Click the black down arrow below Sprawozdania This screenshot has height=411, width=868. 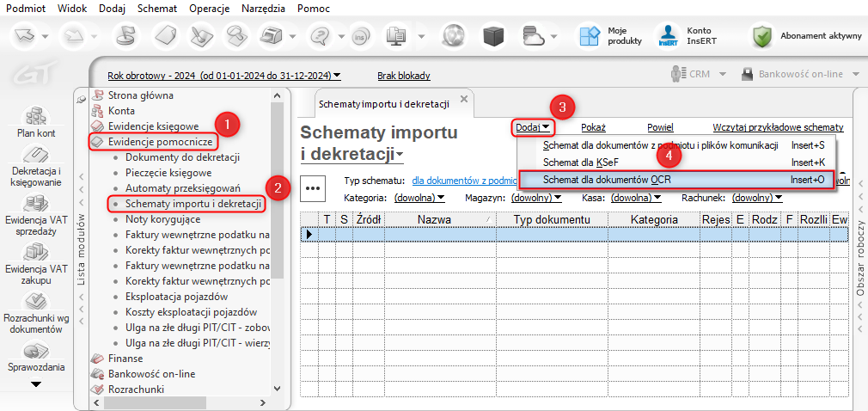(x=36, y=383)
